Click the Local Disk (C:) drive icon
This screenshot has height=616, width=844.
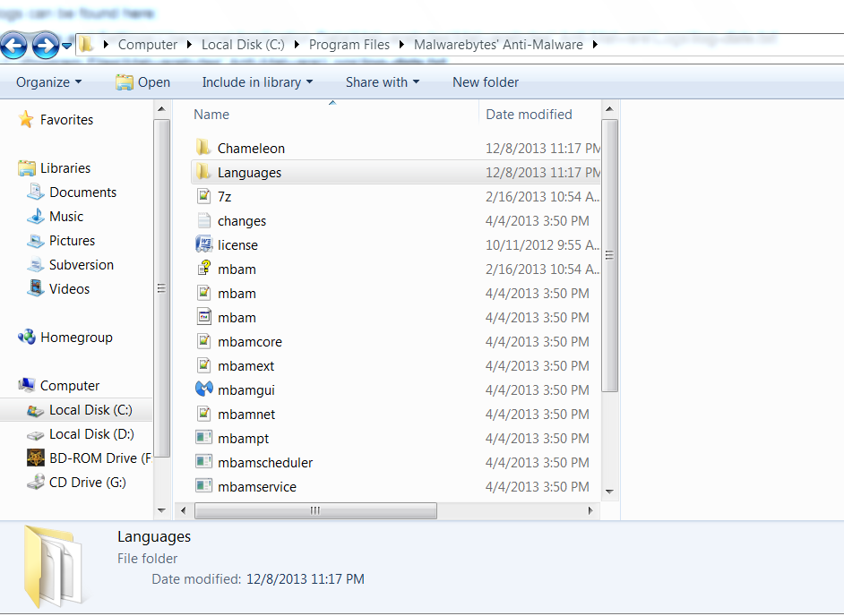[36, 410]
